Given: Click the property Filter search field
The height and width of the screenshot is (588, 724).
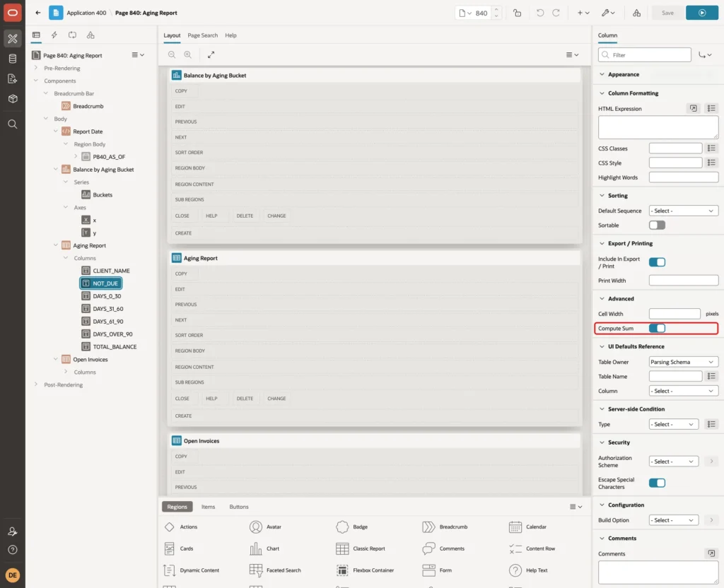Looking at the screenshot, I should (x=645, y=55).
